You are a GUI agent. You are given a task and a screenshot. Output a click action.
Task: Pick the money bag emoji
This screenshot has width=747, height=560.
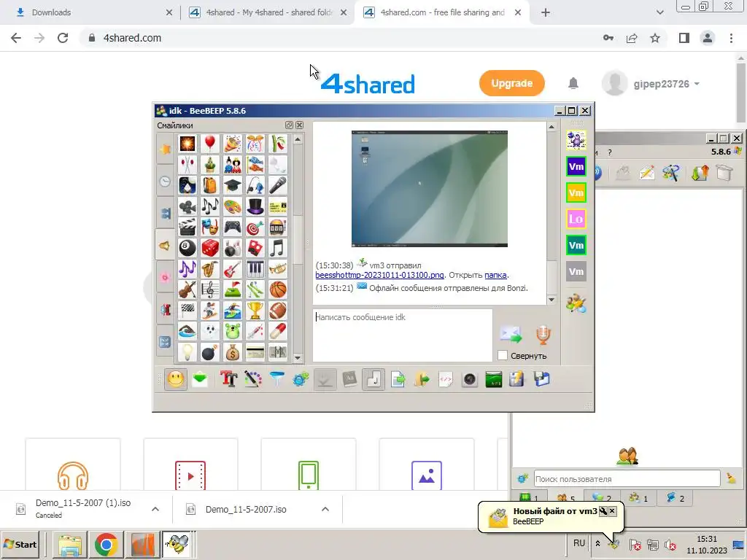coord(233,352)
